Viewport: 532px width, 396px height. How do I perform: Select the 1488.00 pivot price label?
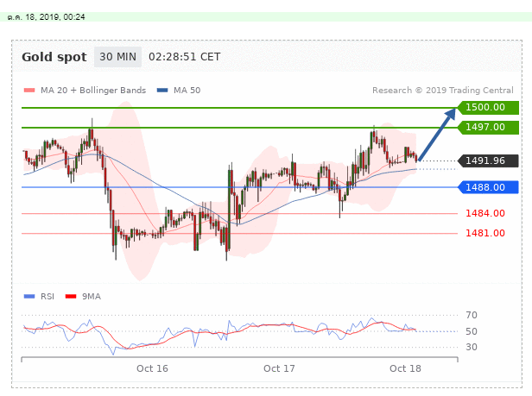(x=488, y=187)
